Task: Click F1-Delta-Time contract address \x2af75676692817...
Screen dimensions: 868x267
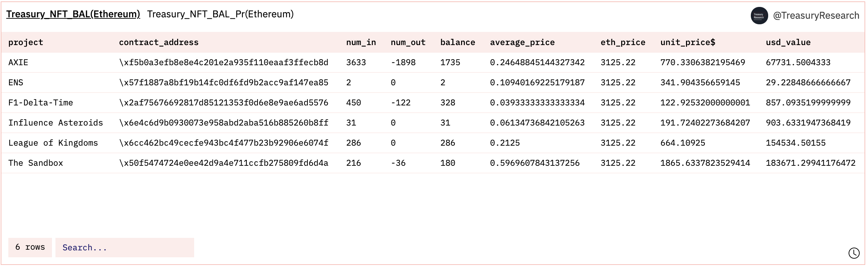Action: coord(224,103)
